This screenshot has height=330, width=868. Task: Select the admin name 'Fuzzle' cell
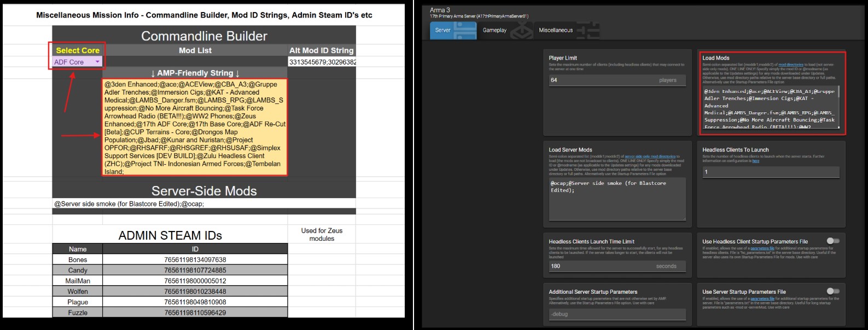coord(78,312)
